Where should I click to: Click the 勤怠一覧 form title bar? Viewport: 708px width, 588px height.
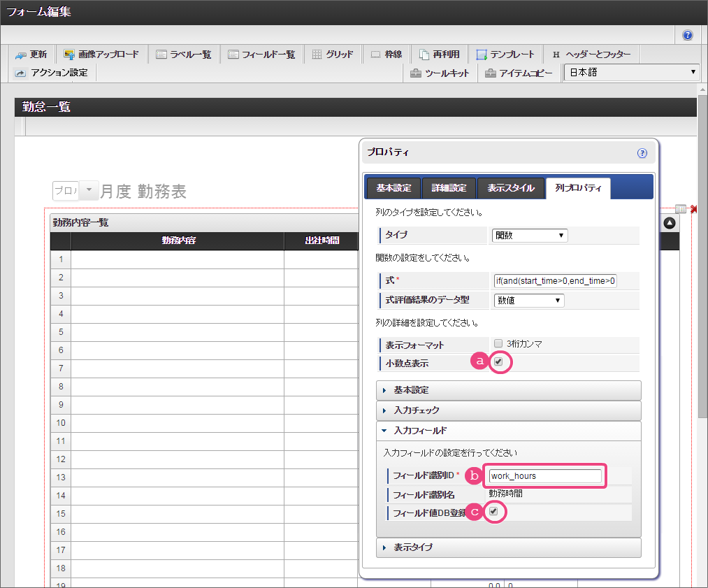pos(355,107)
